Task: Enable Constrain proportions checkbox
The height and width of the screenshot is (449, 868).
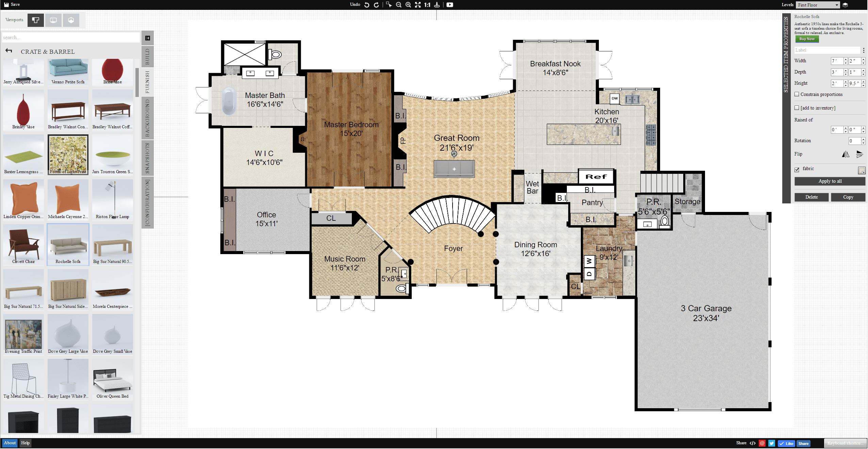Action: tap(797, 95)
